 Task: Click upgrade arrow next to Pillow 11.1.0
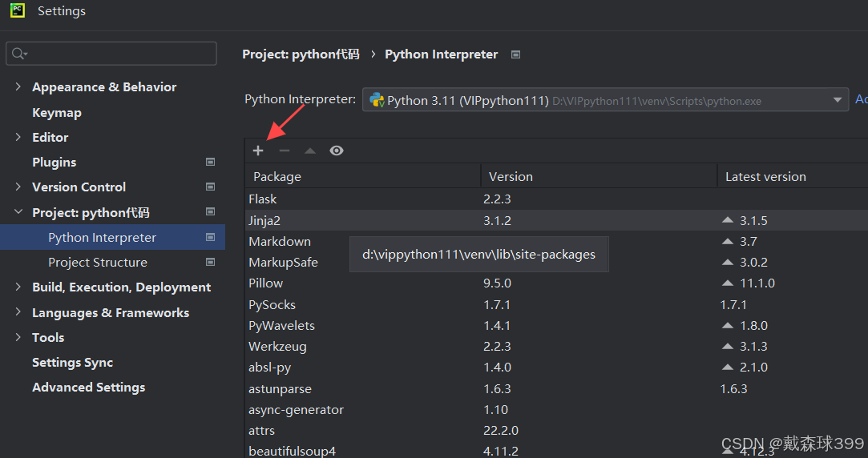pos(728,283)
